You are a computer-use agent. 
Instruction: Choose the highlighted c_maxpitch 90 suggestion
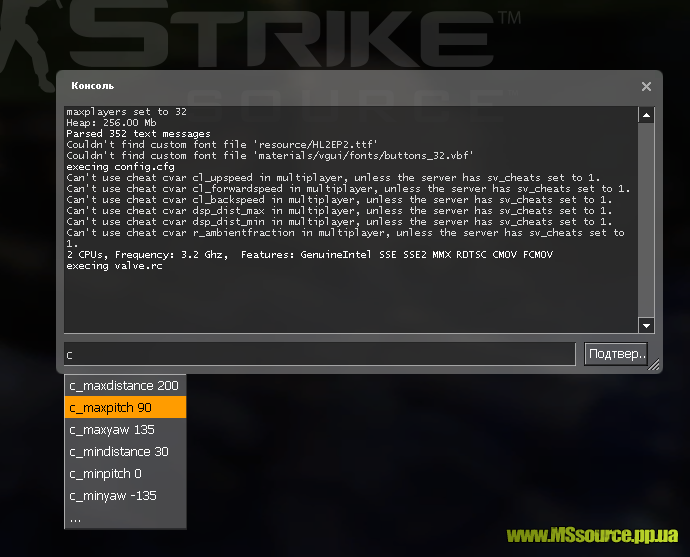point(125,407)
